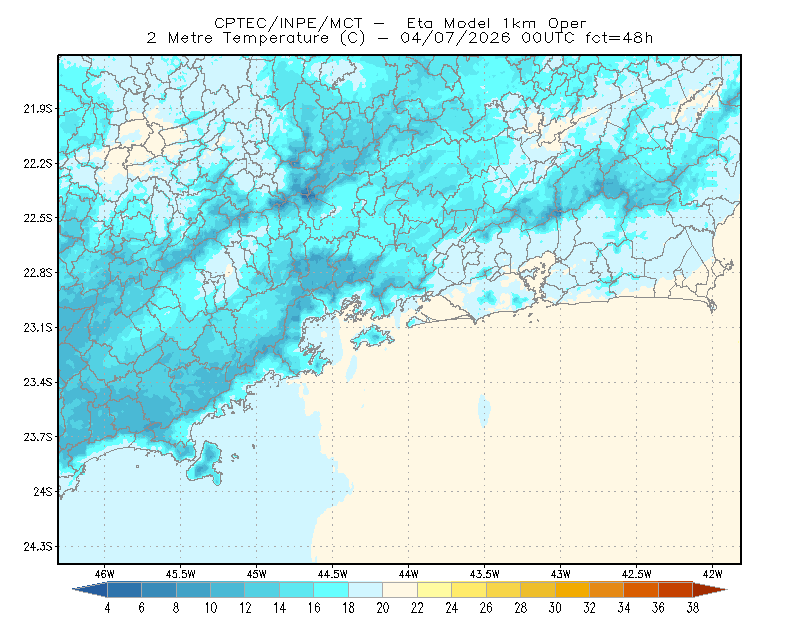The width and height of the screenshot is (800, 618).
Task: Pick the 22–24 °C light yellow legend band
Action: tap(434, 590)
